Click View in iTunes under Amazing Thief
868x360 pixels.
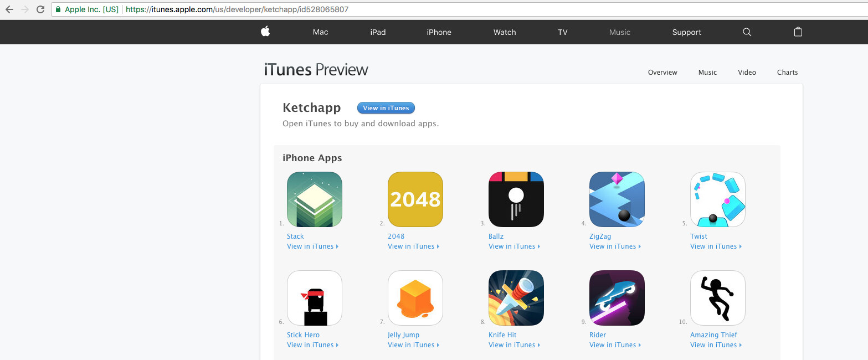pyautogui.click(x=716, y=345)
